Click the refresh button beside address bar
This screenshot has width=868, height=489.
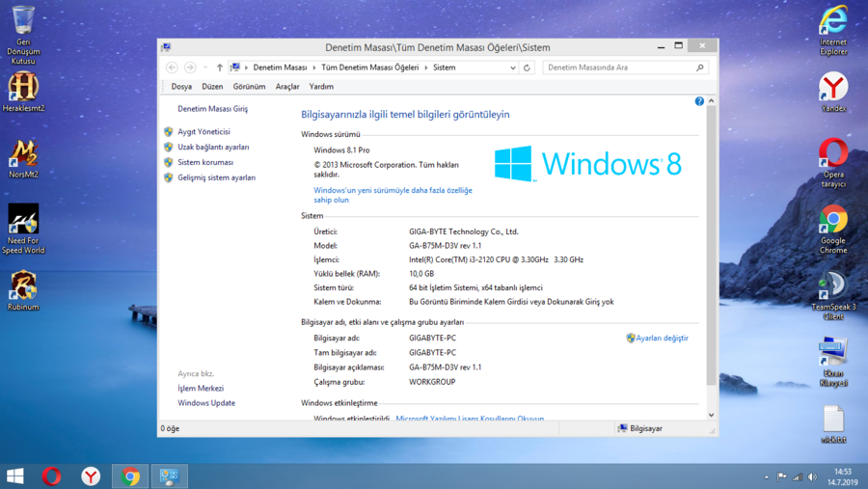[527, 68]
